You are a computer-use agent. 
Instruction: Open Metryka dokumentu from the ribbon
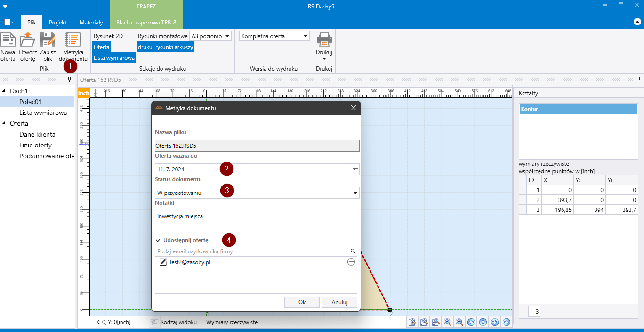(x=73, y=40)
